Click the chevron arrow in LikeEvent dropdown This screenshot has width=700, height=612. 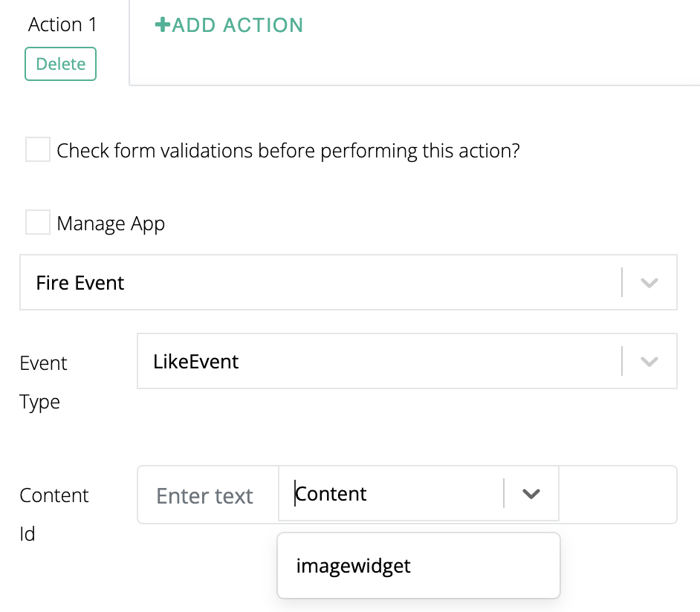(x=649, y=362)
